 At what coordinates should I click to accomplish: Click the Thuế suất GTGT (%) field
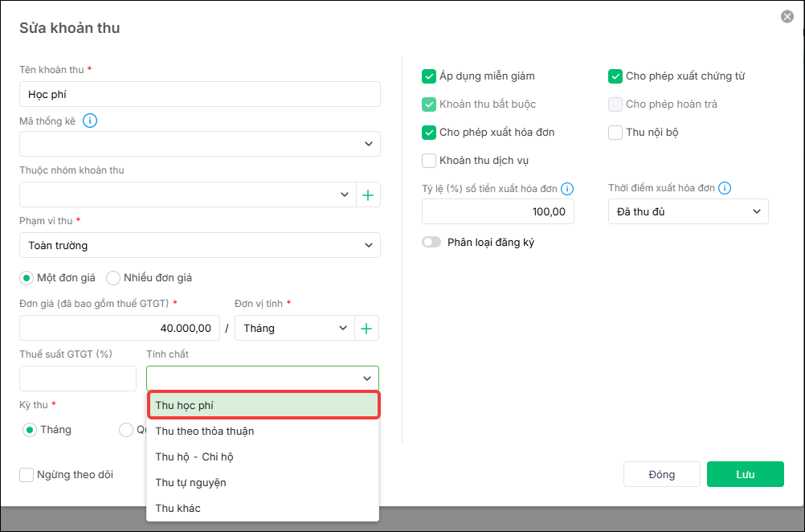78,379
